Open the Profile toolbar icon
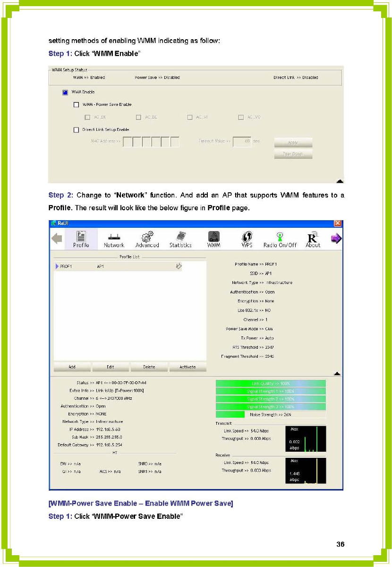 coord(81,239)
